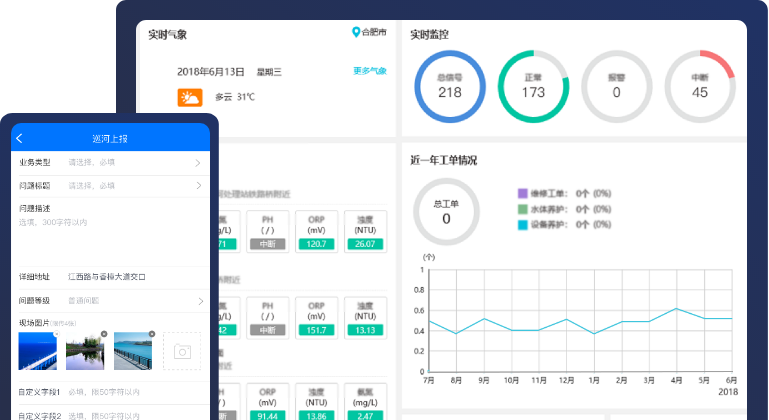
Task: Tap the back arrow in 巡河上报 header
Action: point(20,138)
